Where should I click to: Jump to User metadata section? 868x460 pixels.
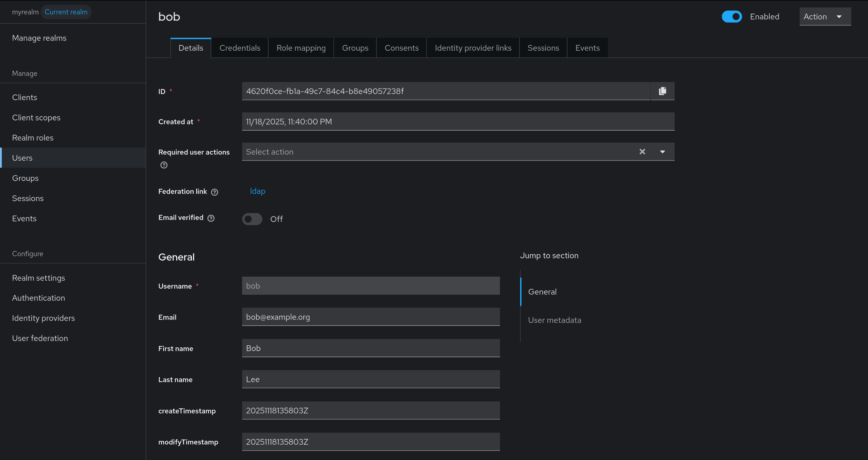tap(554, 320)
